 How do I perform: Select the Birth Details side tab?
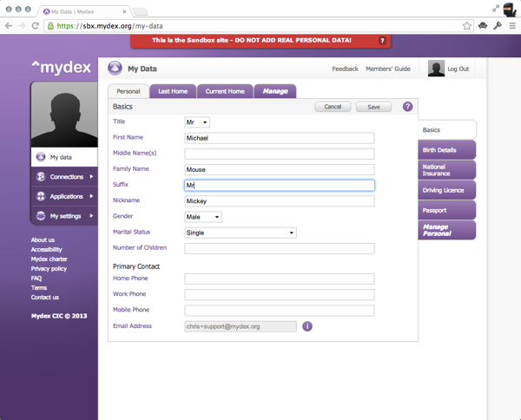click(447, 150)
